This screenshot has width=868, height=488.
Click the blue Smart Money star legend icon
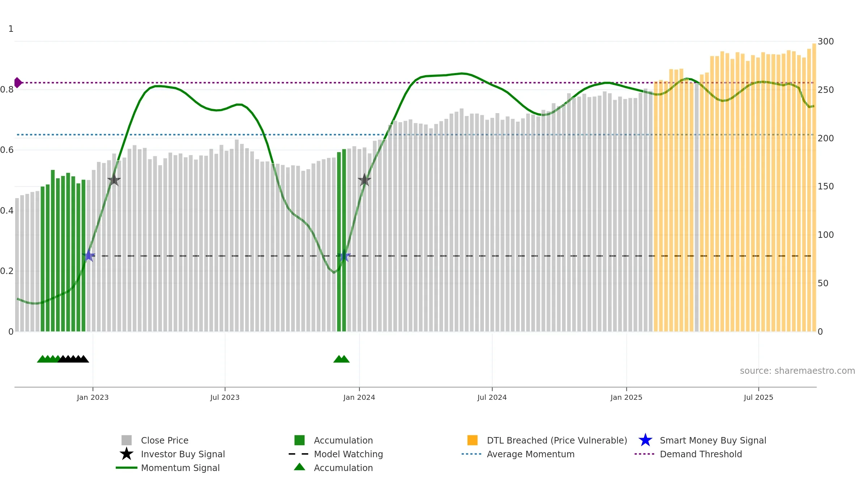tap(645, 440)
